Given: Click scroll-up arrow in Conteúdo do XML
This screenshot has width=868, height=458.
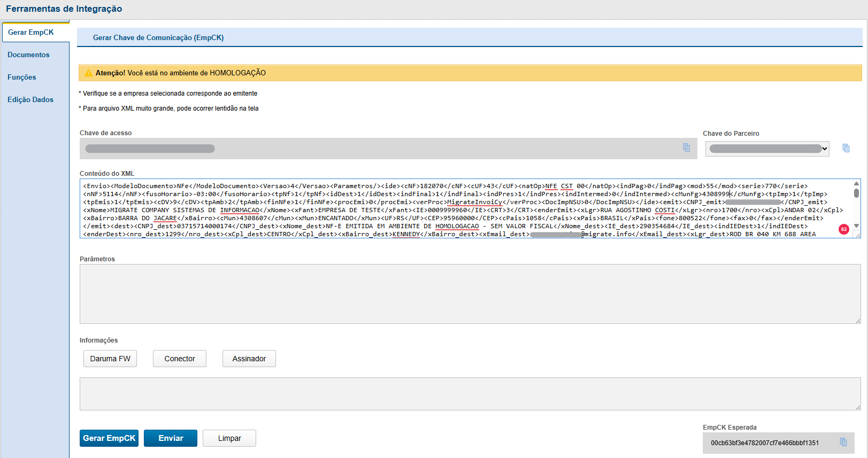Looking at the screenshot, I should coord(856,184).
